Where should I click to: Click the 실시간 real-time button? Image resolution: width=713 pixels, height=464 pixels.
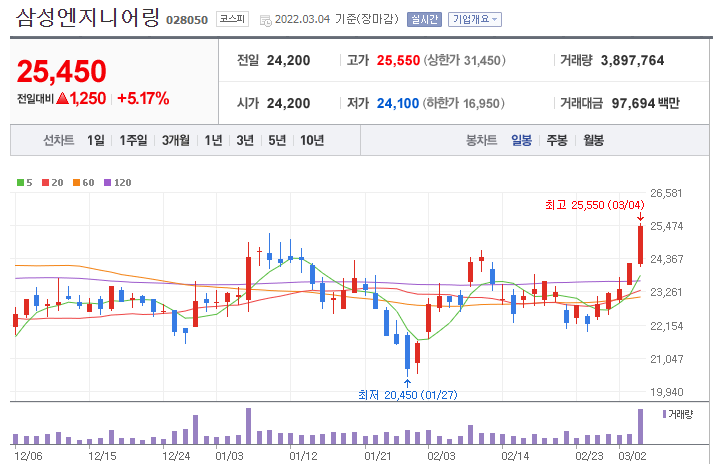(x=424, y=19)
